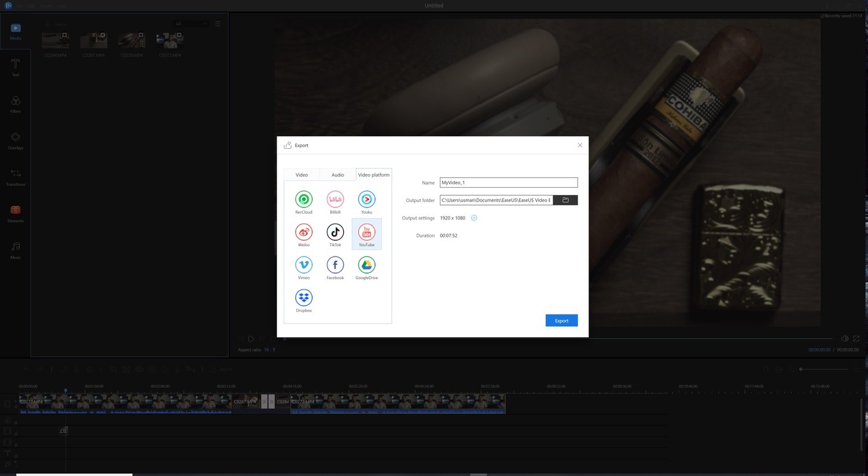The width and height of the screenshot is (868, 476).
Task: Pick the Youku platform icon
Action: (x=366, y=199)
